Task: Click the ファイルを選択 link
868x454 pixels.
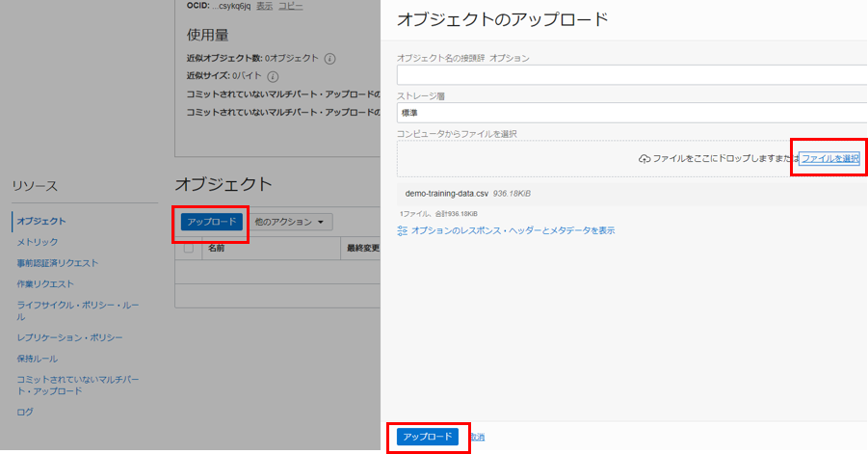Action: pos(829,158)
